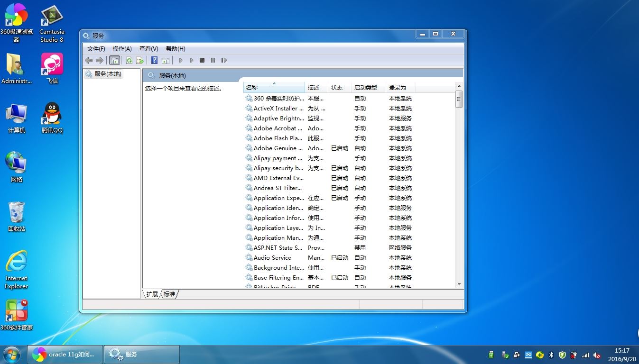Viewport: 639px width, 364px height.
Task: Select the Audio Service row
Action: click(329, 258)
